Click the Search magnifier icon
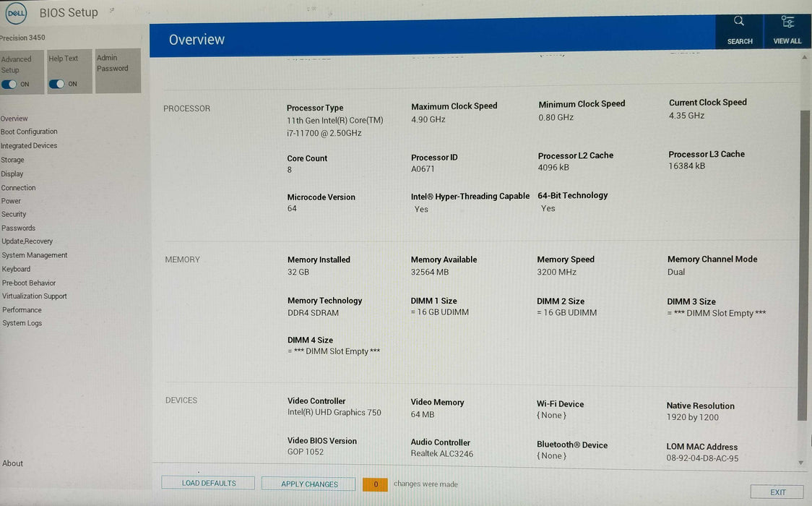Image resolution: width=812 pixels, height=506 pixels. (x=739, y=22)
